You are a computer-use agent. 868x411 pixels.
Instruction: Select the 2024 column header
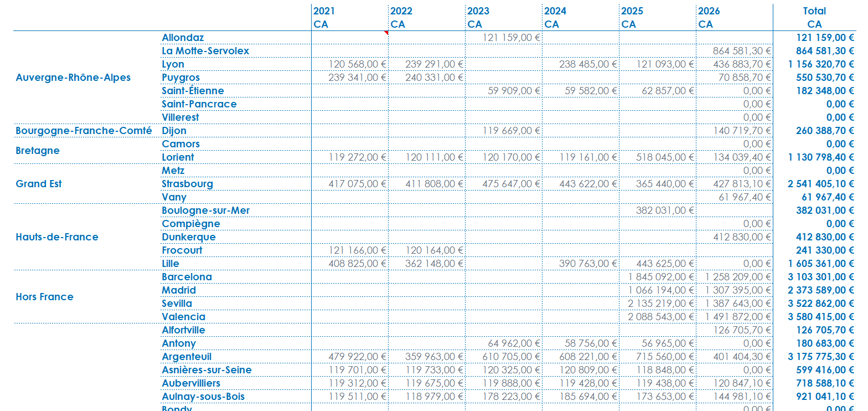point(555,11)
